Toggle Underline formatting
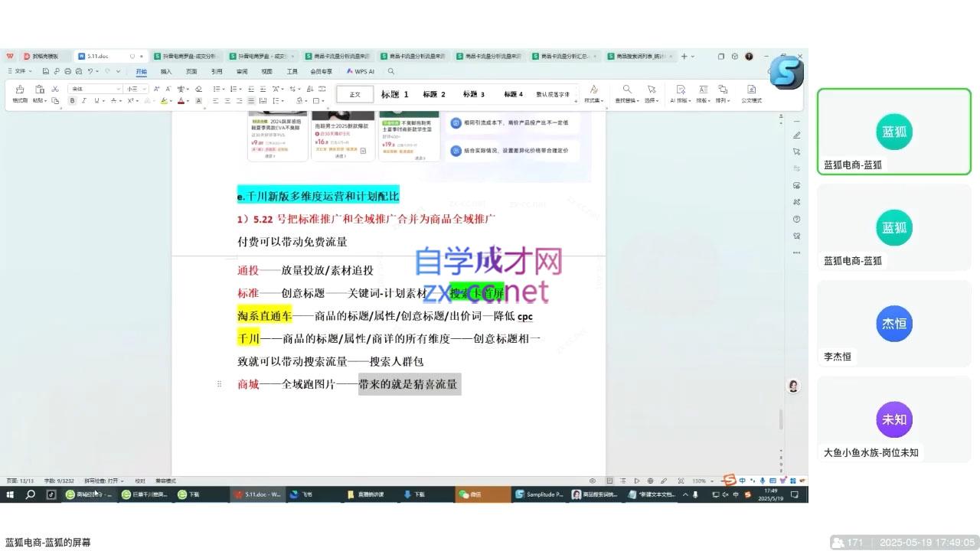The height and width of the screenshot is (551, 980). 96,100
